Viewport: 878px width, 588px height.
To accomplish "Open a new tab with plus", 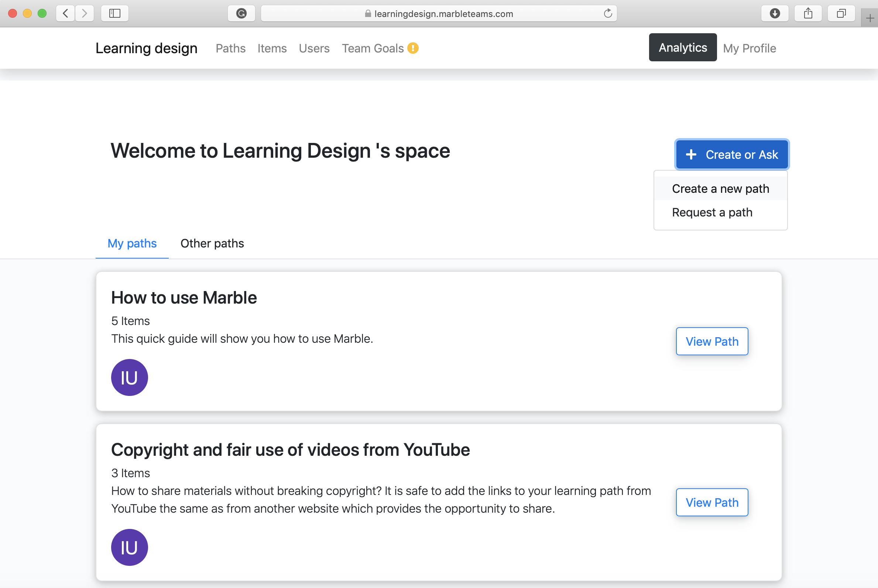I will (870, 18).
